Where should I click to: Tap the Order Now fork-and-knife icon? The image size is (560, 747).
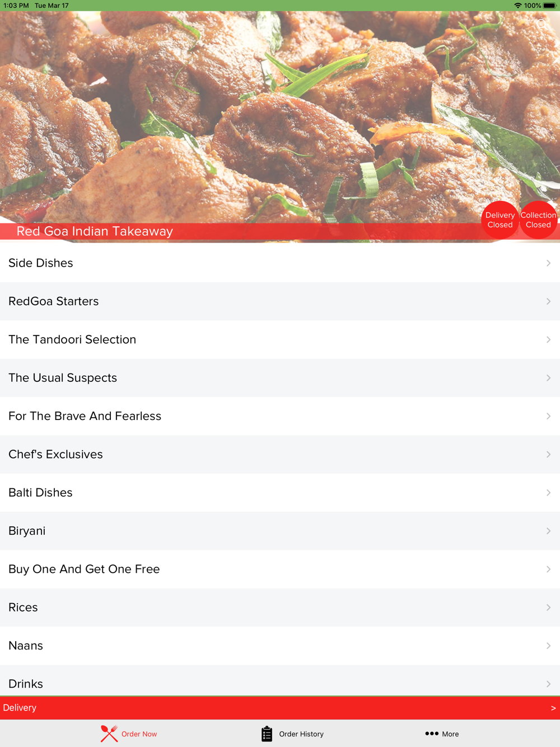pyautogui.click(x=109, y=734)
